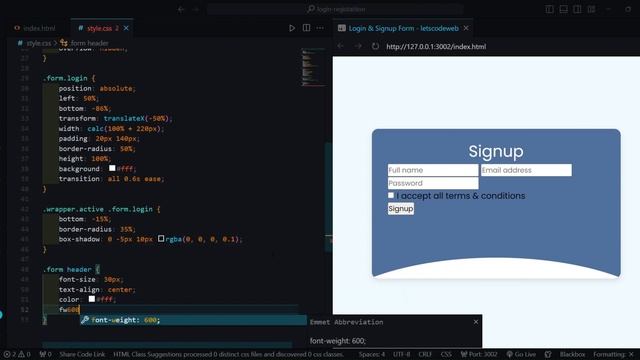Click the Password input field
The image size is (640, 360).
pos(433,183)
